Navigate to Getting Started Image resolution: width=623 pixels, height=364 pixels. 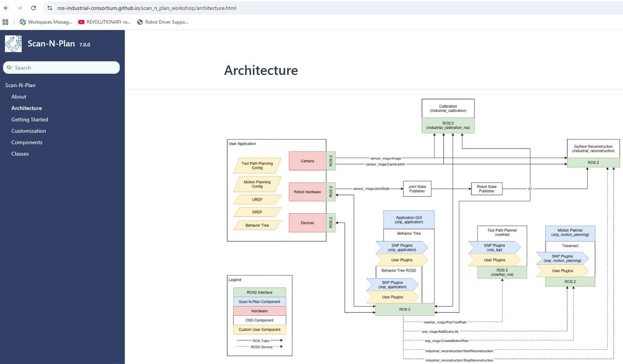pos(30,119)
